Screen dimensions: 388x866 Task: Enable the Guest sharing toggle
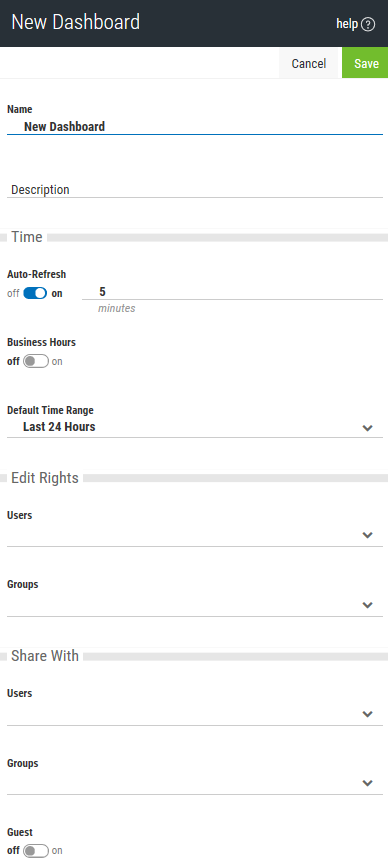(35, 851)
